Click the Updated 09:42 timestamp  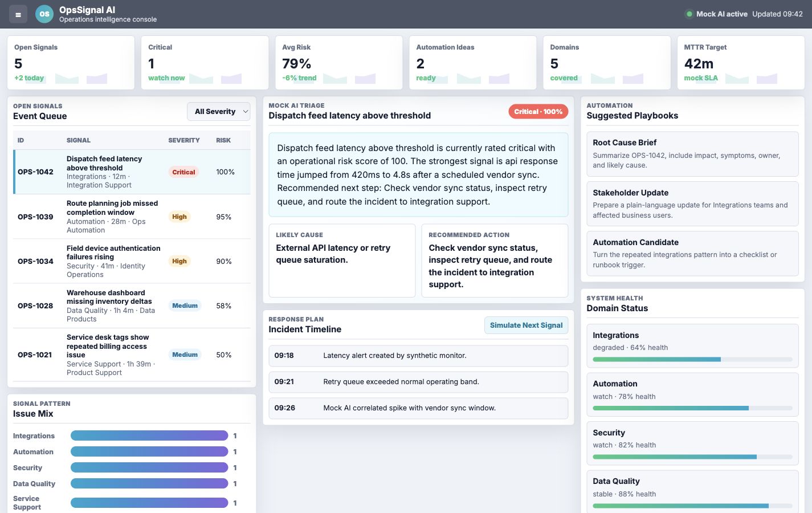pyautogui.click(x=777, y=14)
